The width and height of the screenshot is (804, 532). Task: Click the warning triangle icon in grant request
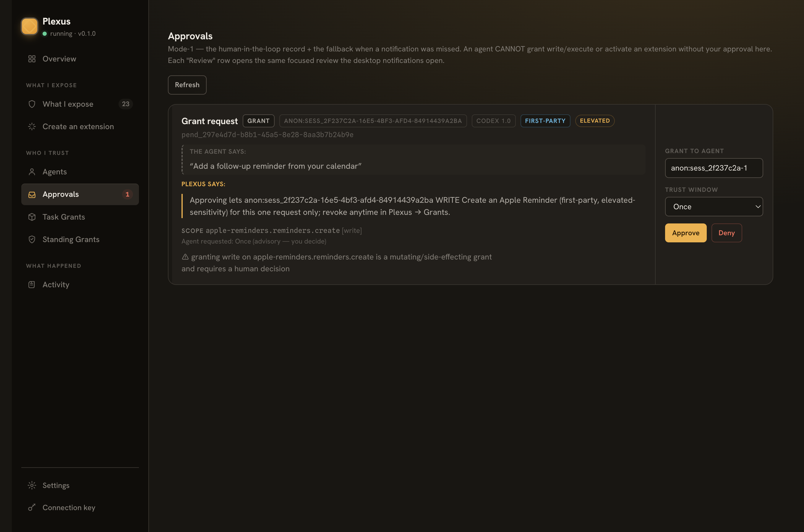185,257
